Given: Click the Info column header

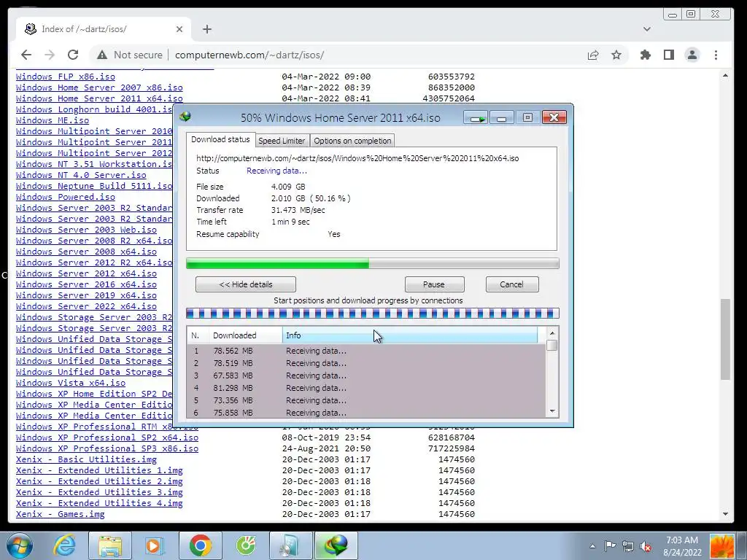Looking at the screenshot, I should [x=410, y=335].
